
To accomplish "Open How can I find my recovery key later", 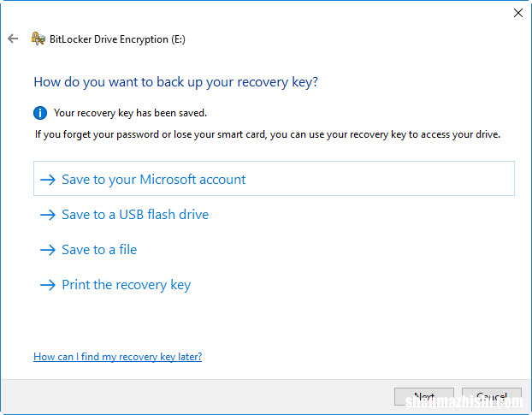I will pos(118,357).
